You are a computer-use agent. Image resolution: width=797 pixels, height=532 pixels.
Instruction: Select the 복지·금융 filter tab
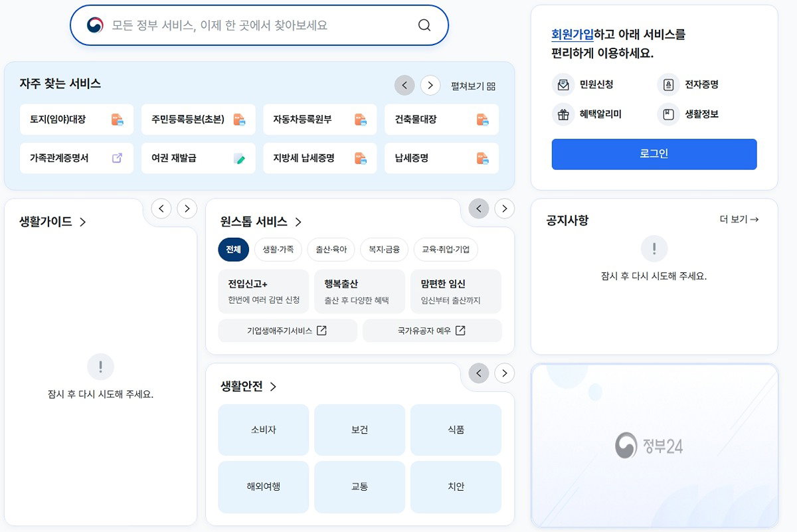click(x=385, y=250)
